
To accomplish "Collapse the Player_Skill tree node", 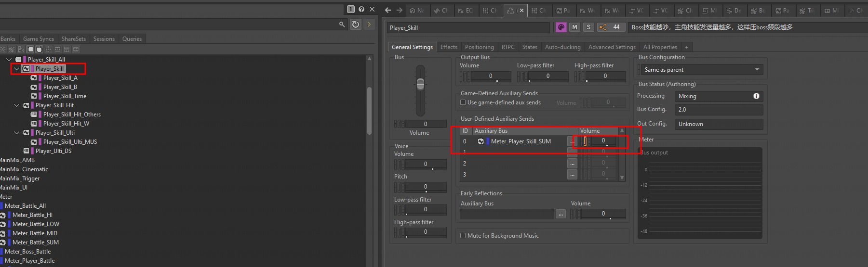I will pyautogui.click(x=17, y=69).
